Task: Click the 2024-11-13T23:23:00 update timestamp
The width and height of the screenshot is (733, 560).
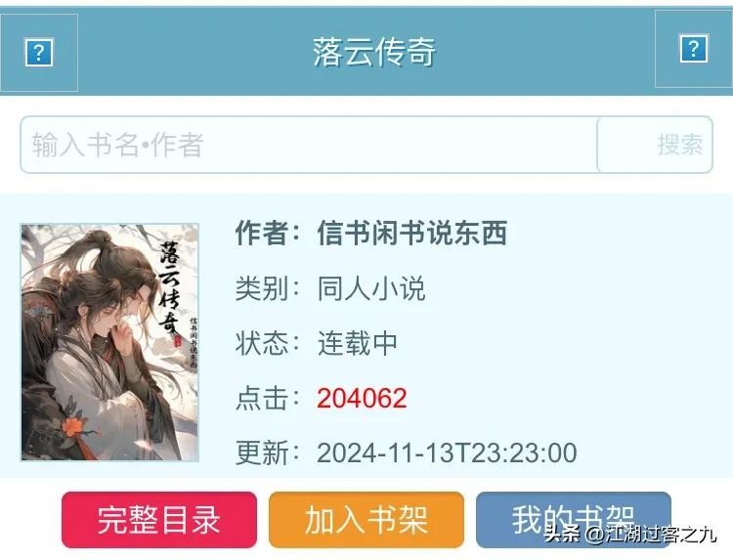Action: click(x=447, y=452)
